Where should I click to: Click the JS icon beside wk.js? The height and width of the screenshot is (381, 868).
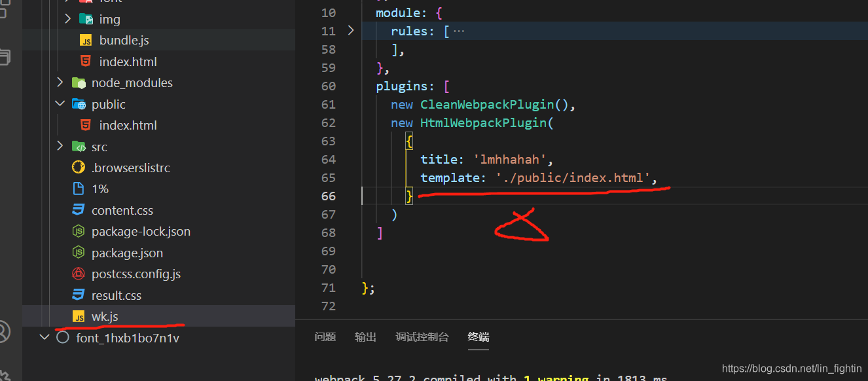[x=79, y=316]
